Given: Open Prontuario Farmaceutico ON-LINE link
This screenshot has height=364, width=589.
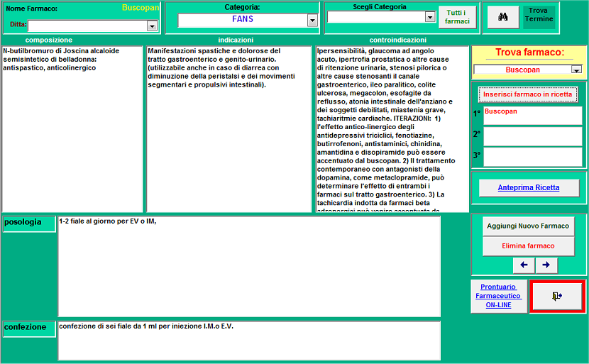Looking at the screenshot, I should pyautogui.click(x=498, y=296).
